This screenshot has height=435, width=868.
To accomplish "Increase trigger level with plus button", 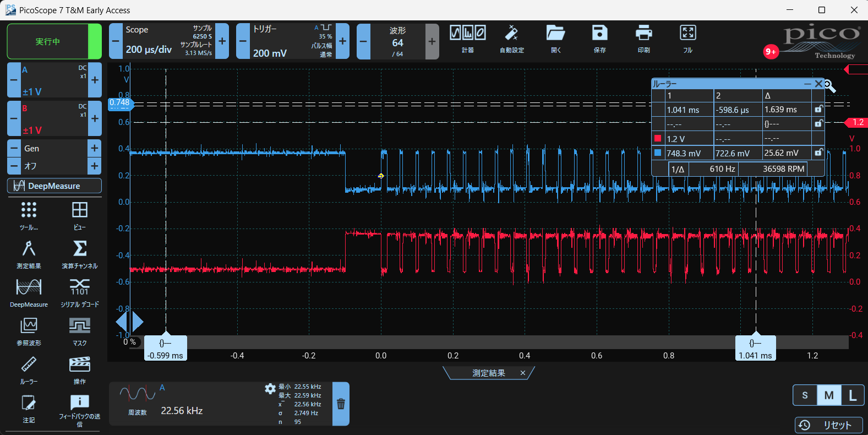I will coord(342,41).
